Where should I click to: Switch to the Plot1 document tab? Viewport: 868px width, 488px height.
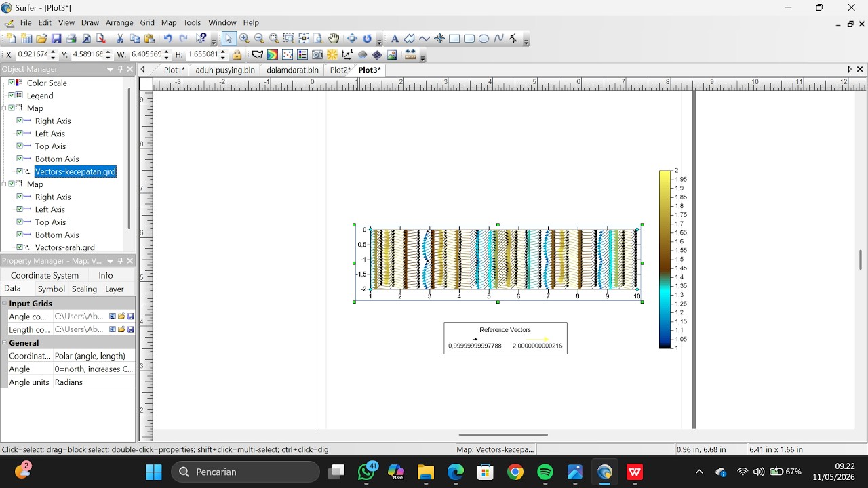[174, 70]
